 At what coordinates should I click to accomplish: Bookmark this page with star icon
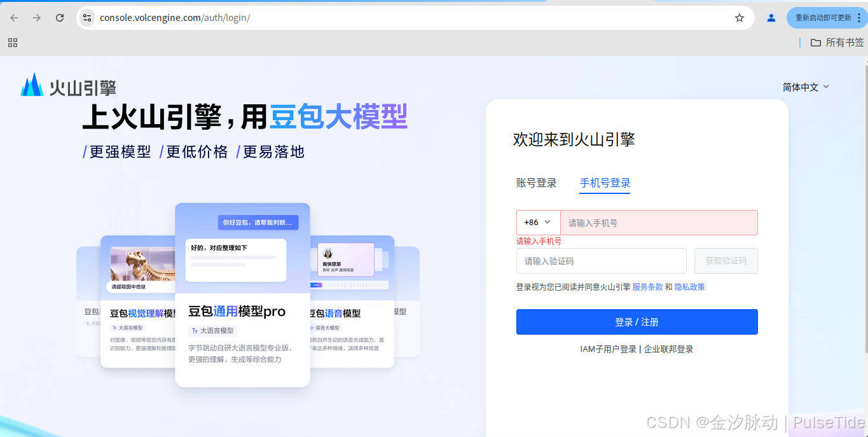[740, 18]
